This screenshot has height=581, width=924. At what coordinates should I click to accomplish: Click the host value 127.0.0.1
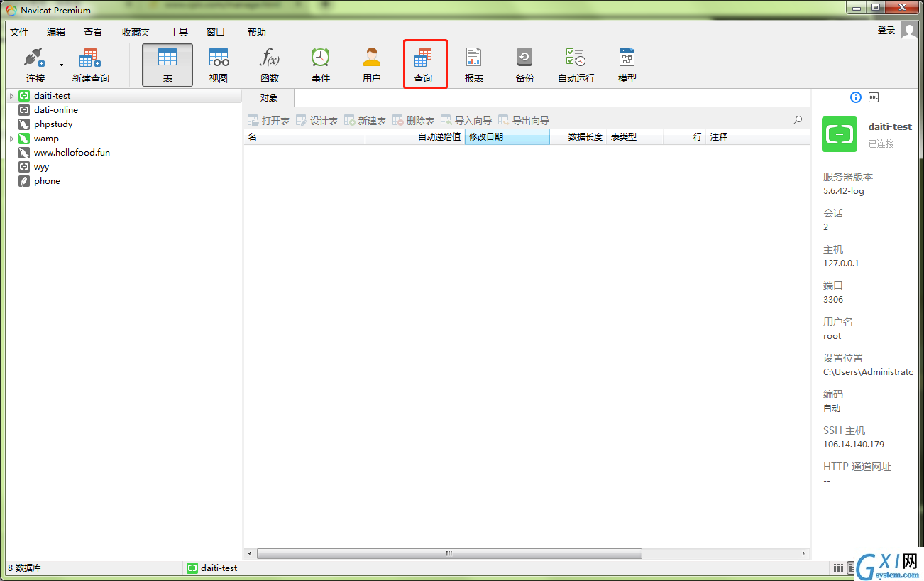click(x=841, y=264)
